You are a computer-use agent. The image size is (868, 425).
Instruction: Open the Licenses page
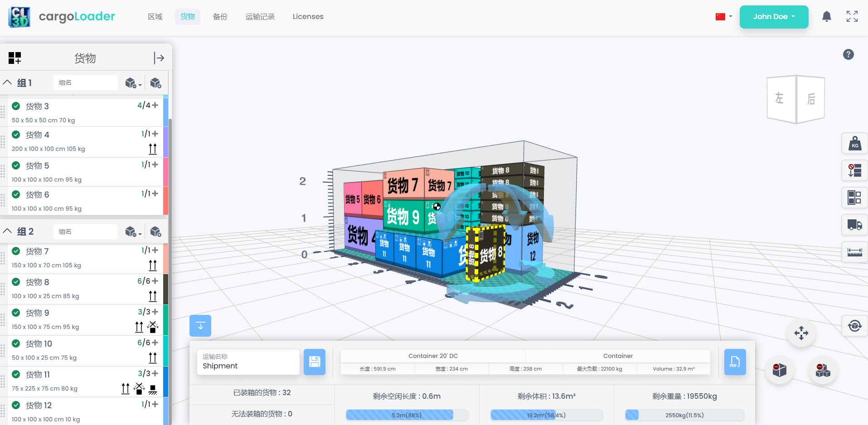click(x=308, y=16)
